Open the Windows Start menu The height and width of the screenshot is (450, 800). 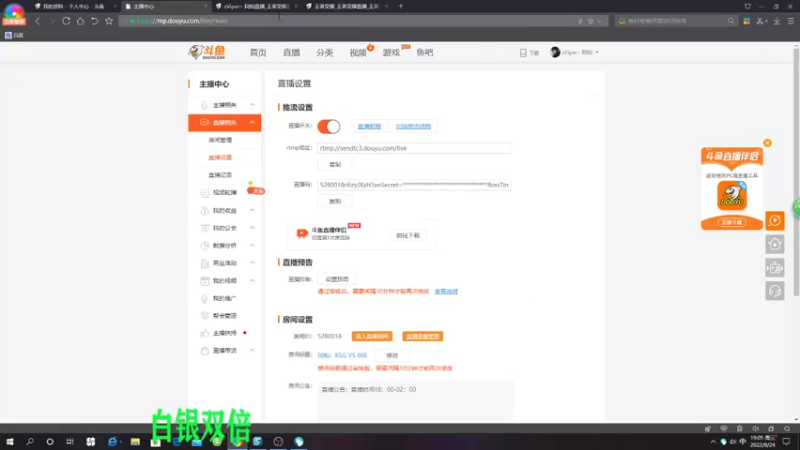10,441
